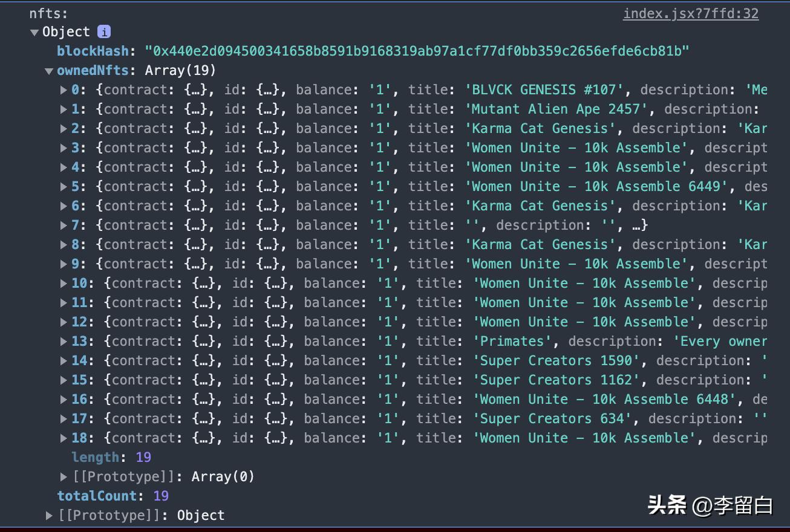790x532 pixels.
Task: Expand array item 18 in ownedNfts
Action: tap(64, 438)
